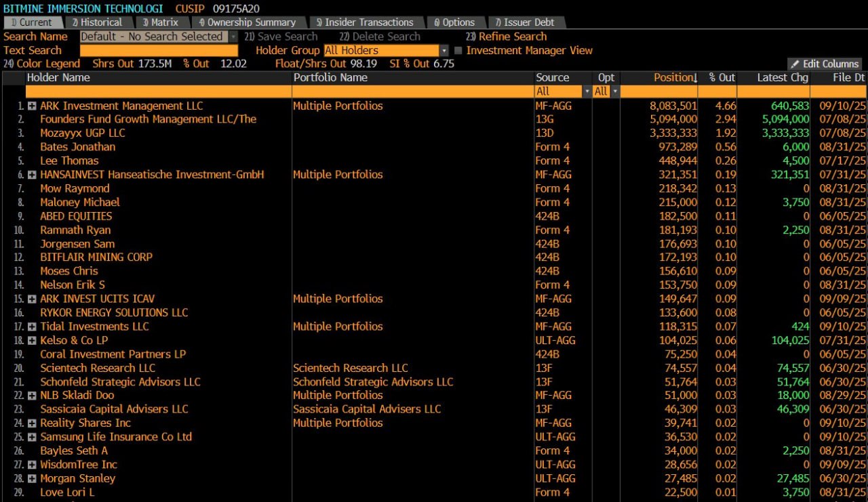868x502 pixels.
Task: Select the Mozayyx UGP LLC holder
Action: point(83,133)
